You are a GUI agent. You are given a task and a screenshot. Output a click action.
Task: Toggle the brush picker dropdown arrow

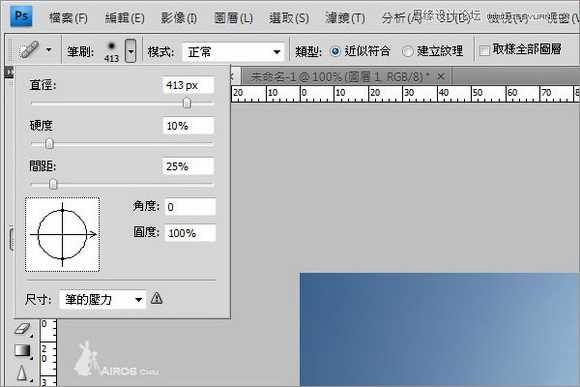click(x=130, y=51)
